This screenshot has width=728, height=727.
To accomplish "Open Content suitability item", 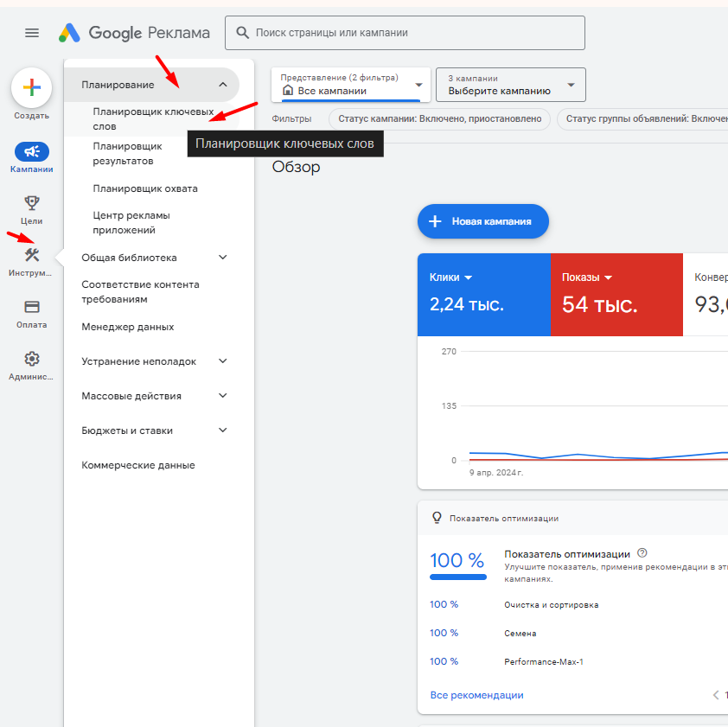I will (x=140, y=291).
